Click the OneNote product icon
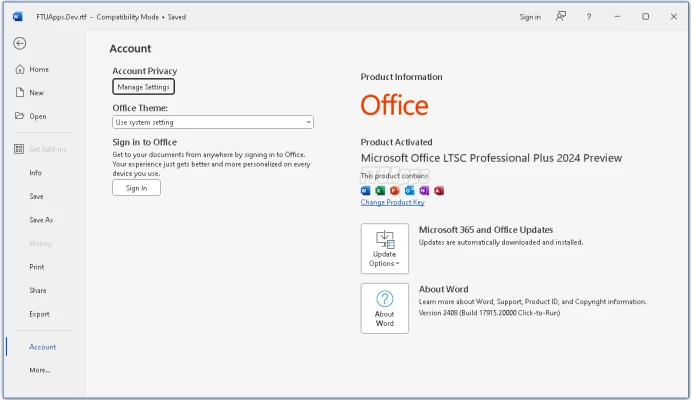The height and width of the screenshot is (400, 691). [424, 190]
